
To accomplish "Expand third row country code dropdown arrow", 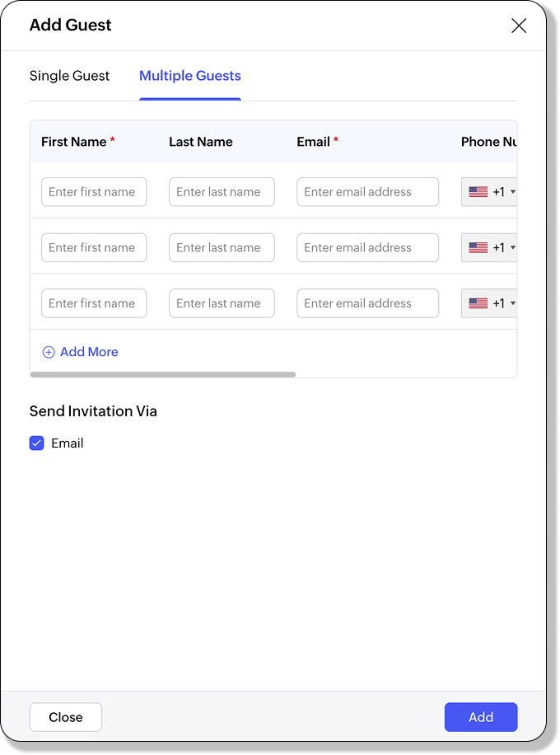I will (x=513, y=303).
